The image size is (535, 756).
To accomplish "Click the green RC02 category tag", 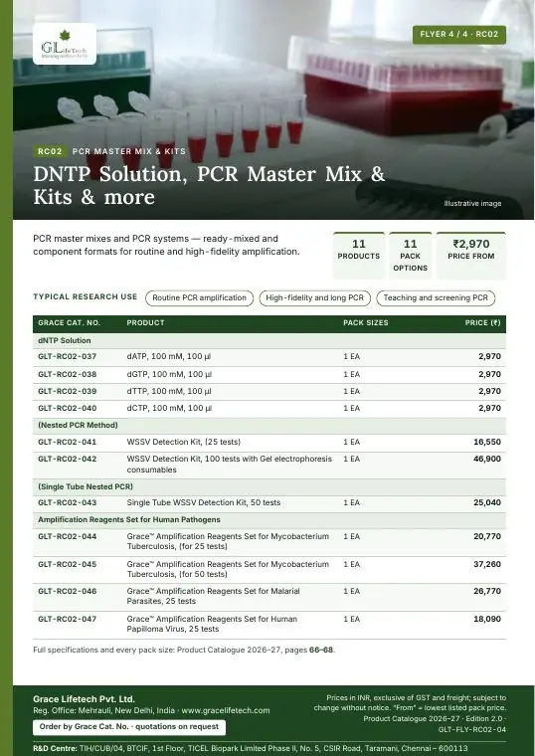I will [50, 151].
